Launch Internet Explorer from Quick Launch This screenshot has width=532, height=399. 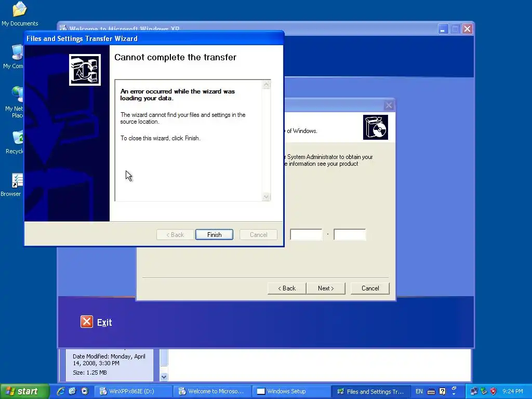(x=60, y=391)
